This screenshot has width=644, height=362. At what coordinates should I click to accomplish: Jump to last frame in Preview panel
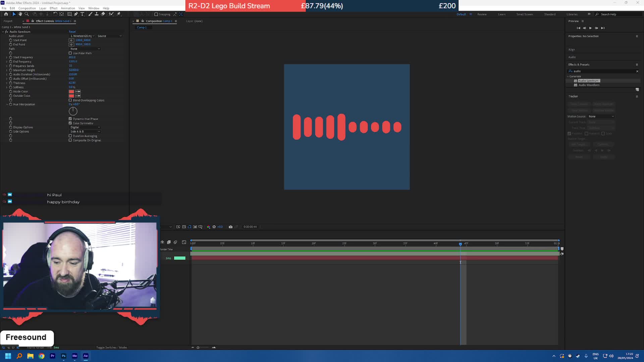(x=603, y=28)
